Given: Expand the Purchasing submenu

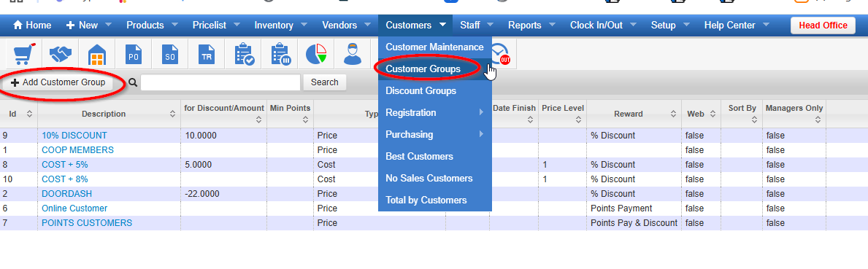Looking at the screenshot, I should coord(434,134).
